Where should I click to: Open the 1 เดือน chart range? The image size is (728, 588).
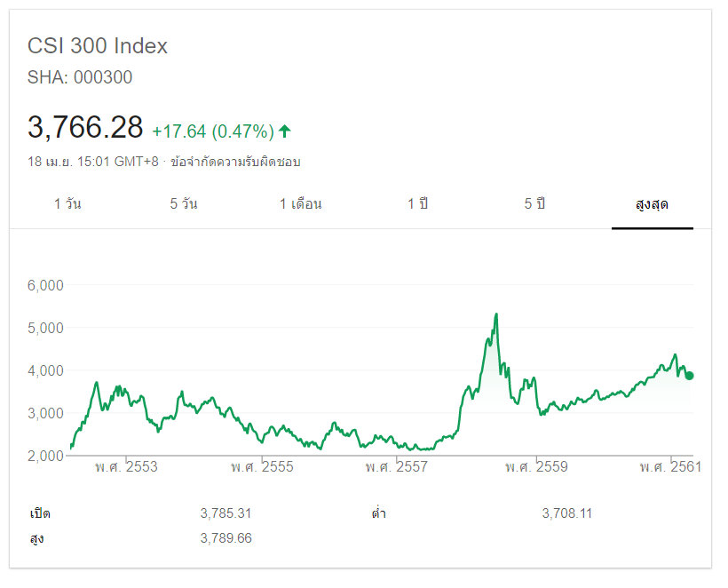tap(300, 204)
